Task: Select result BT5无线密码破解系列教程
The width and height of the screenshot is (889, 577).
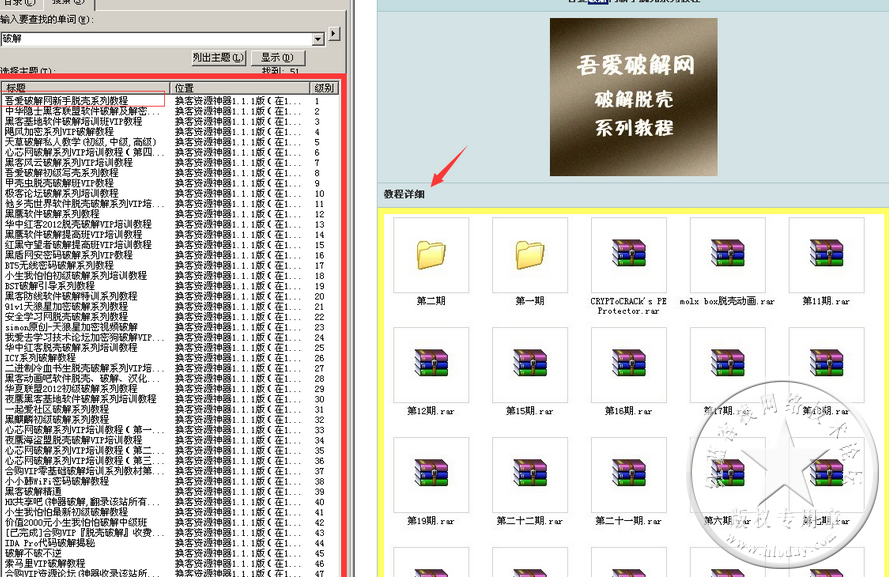Action: pyautogui.click(x=60, y=265)
